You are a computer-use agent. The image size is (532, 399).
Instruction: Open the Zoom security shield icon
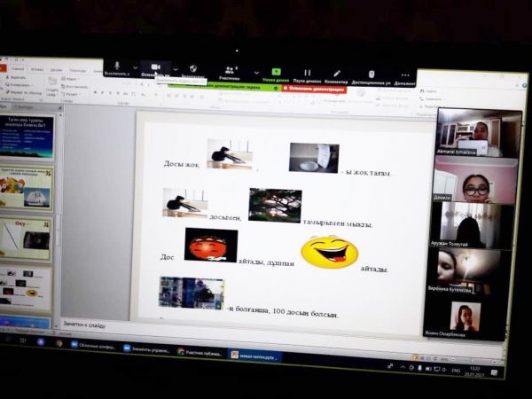pos(192,68)
